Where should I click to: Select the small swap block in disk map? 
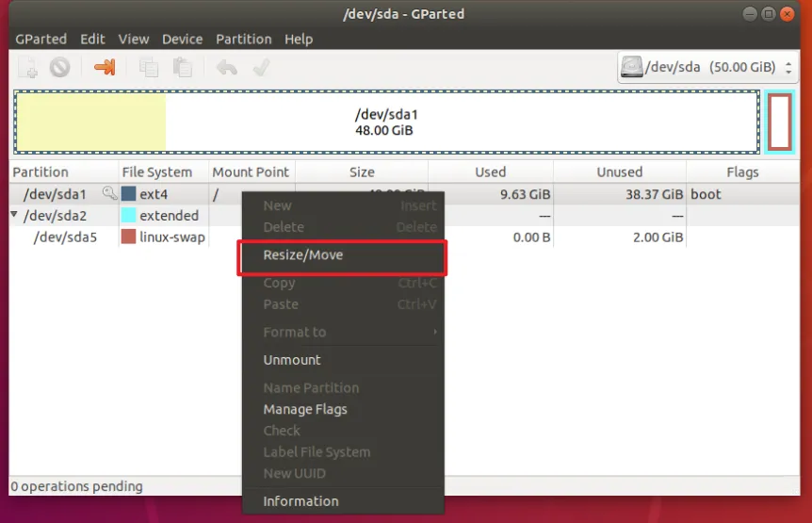click(779, 123)
